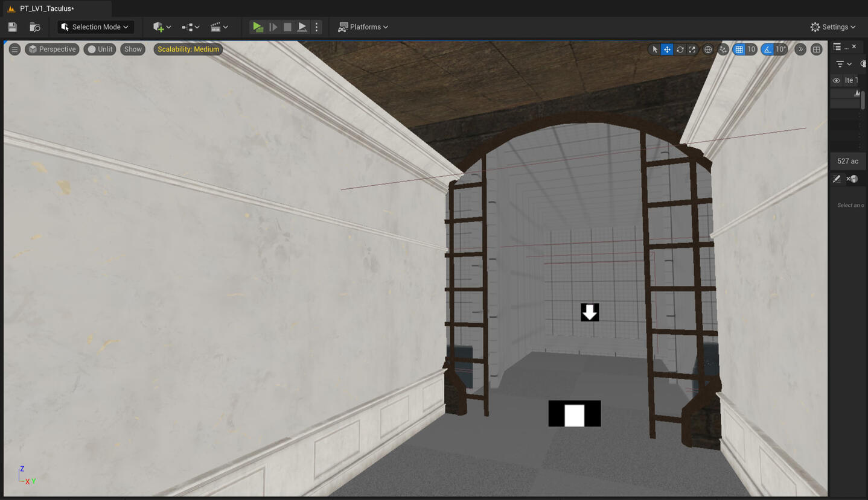
Task: Select the PT_LV1_Taculus level tab
Action: pos(47,8)
